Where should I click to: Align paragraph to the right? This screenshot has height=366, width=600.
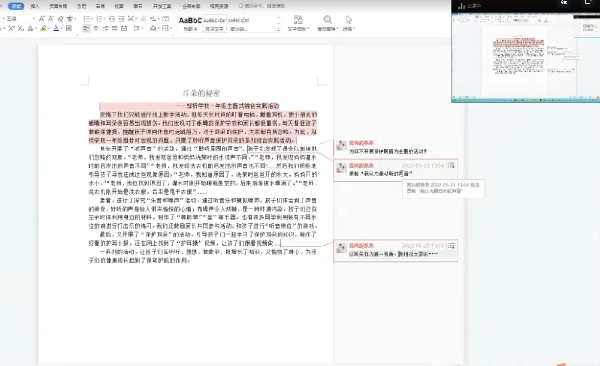[105, 28]
